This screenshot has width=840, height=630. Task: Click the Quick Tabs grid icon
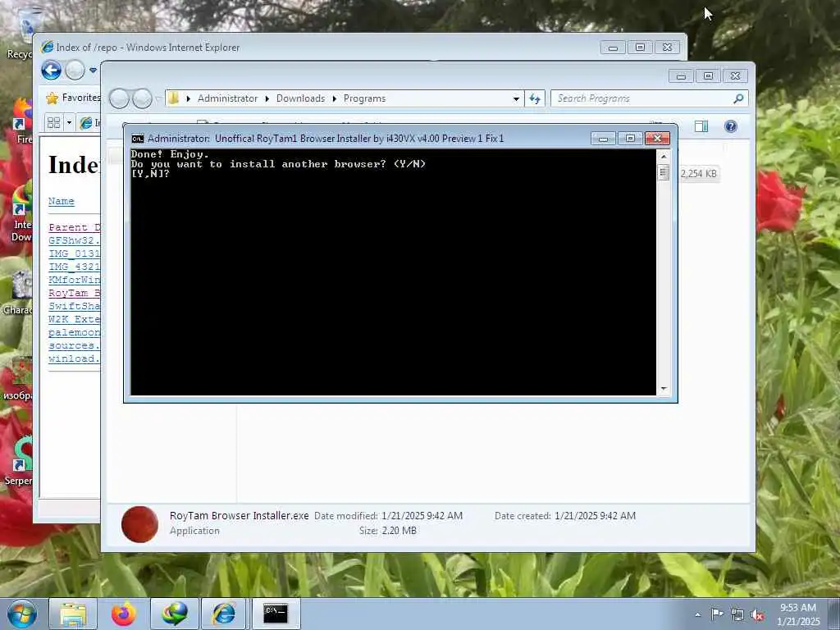pos(53,123)
